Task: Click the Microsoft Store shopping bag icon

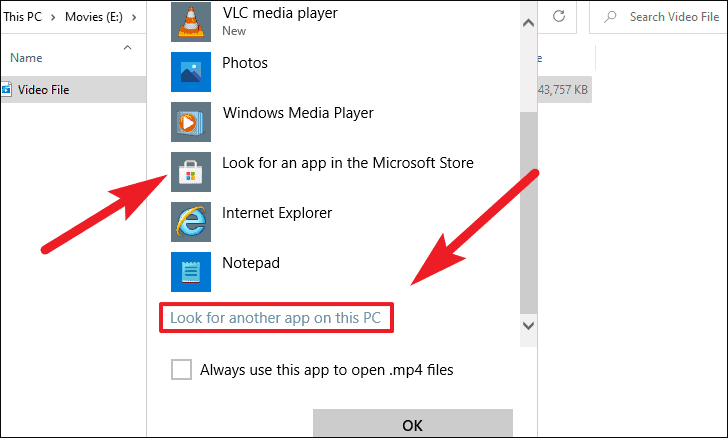Action: (x=191, y=172)
